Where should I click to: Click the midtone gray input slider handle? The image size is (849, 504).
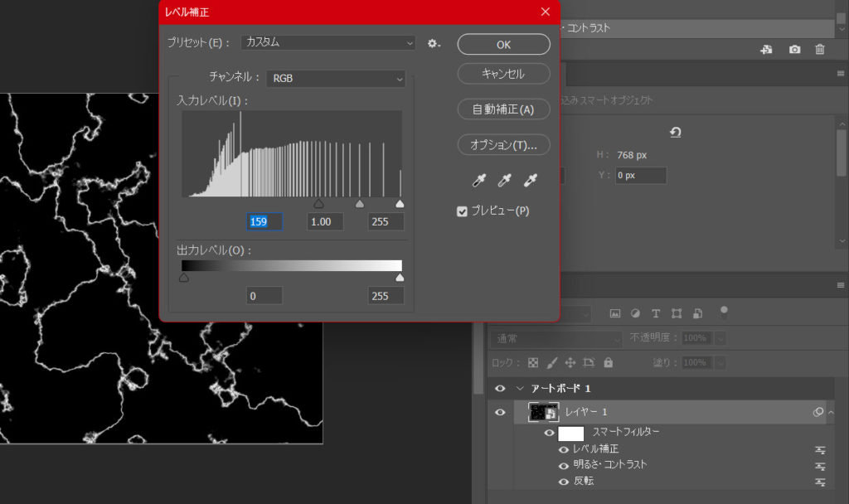(359, 203)
